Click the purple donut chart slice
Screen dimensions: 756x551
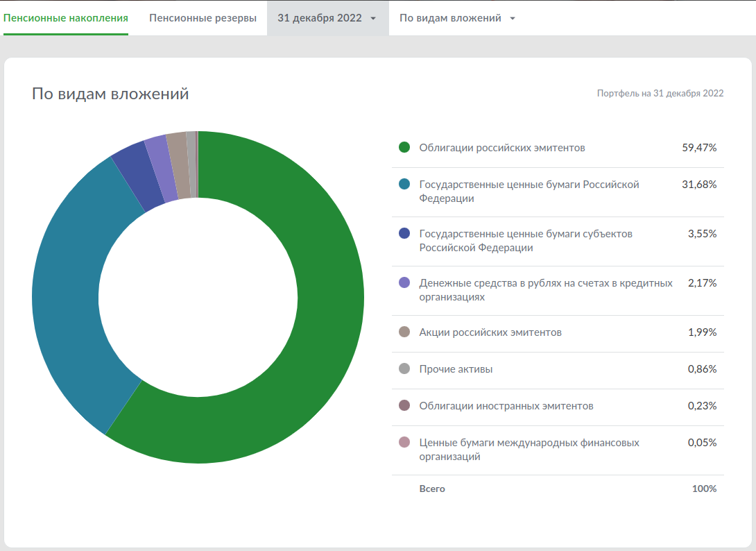point(162,169)
